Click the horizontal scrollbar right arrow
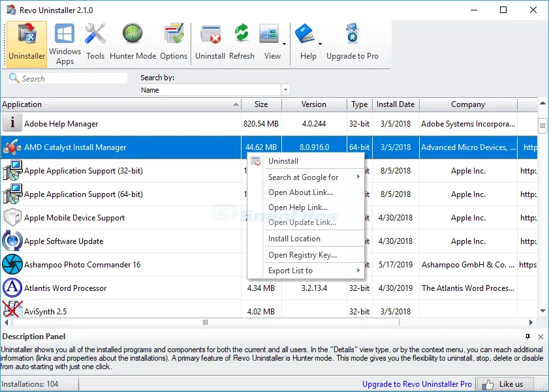Image resolution: width=549 pixels, height=392 pixels. tap(531, 322)
